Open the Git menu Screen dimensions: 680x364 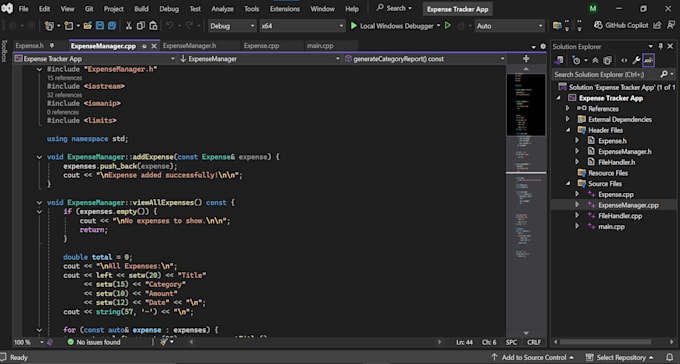coord(89,9)
